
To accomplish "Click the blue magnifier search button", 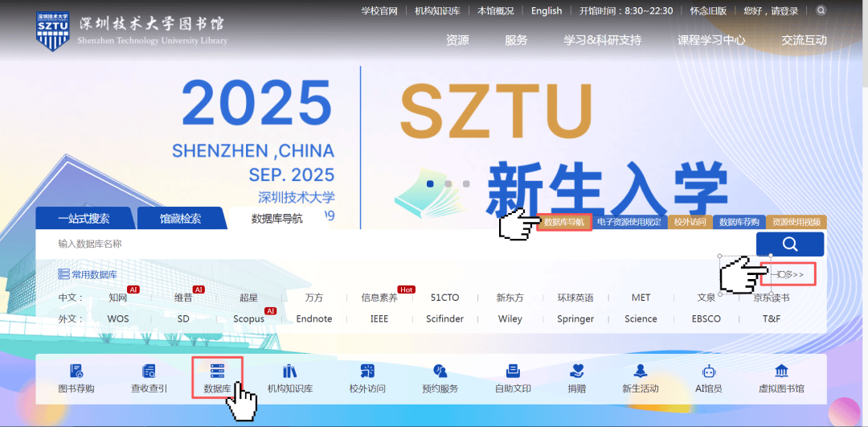I will [x=790, y=244].
